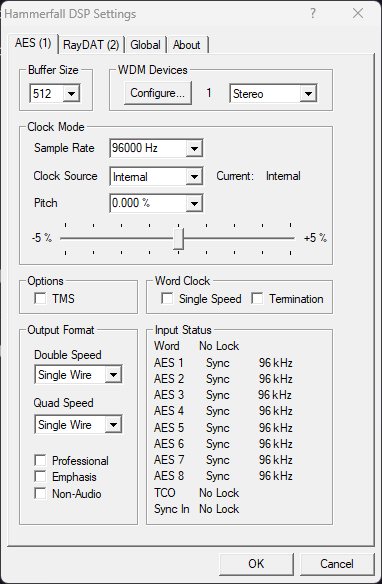
Task: Enable the TMS option checkbox
Action: (40, 298)
